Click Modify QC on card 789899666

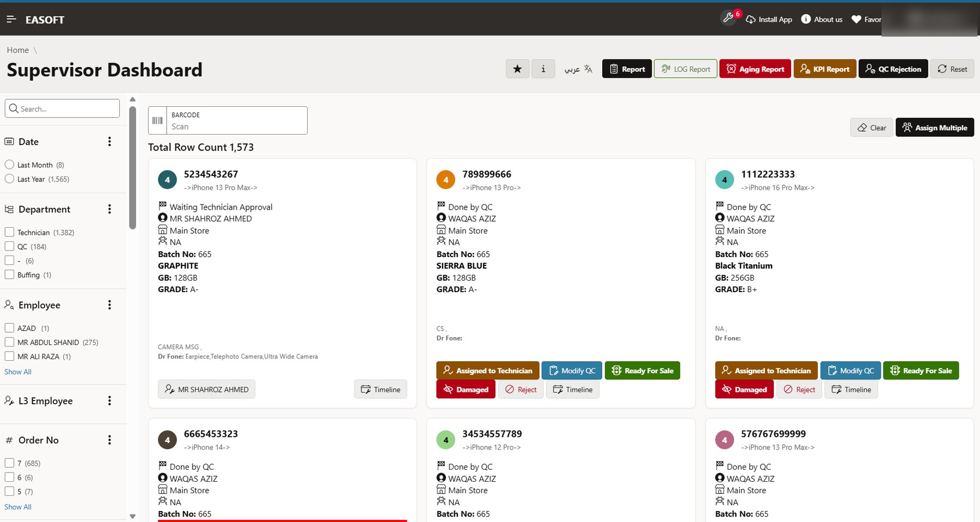pos(572,371)
